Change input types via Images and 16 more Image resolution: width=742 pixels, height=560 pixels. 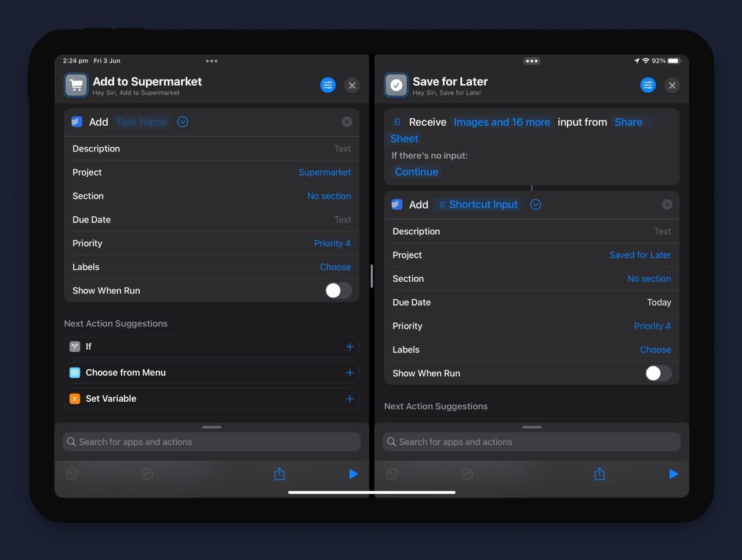[501, 122]
